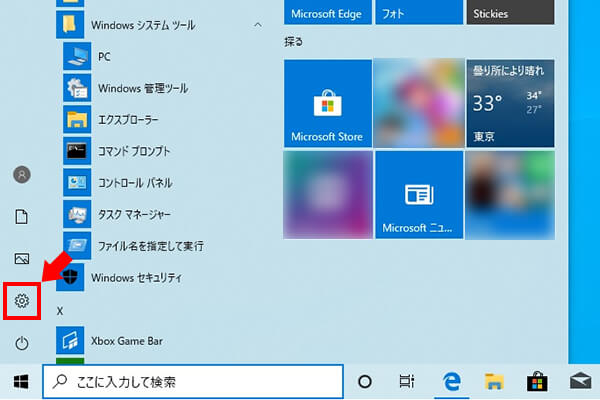The height and width of the screenshot is (400, 600).
Task: Launch Task View from the taskbar
Action: [x=407, y=381]
